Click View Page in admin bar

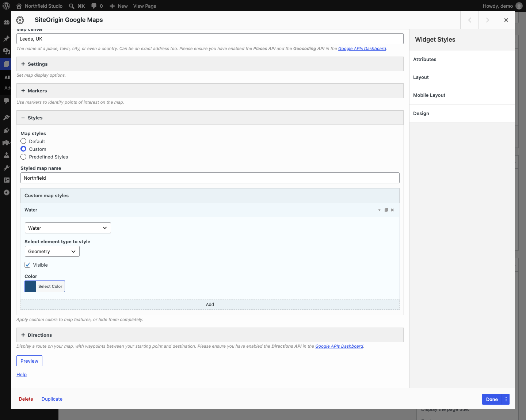point(145,6)
